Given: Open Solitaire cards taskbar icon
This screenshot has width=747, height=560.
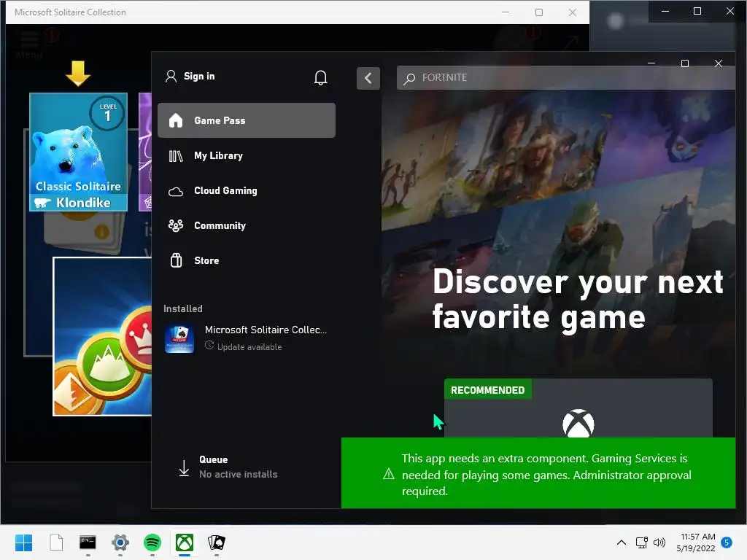Looking at the screenshot, I should [216, 542].
